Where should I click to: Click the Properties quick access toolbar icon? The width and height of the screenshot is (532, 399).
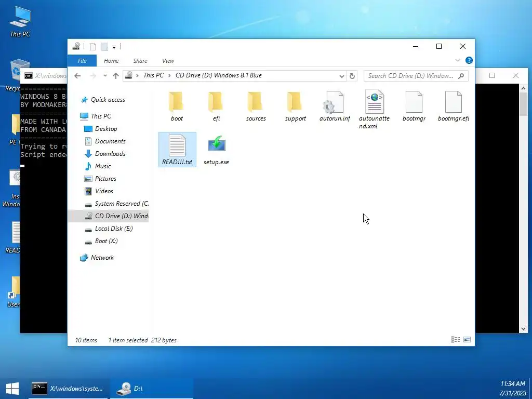pyautogui.click(x=92, y=46)
